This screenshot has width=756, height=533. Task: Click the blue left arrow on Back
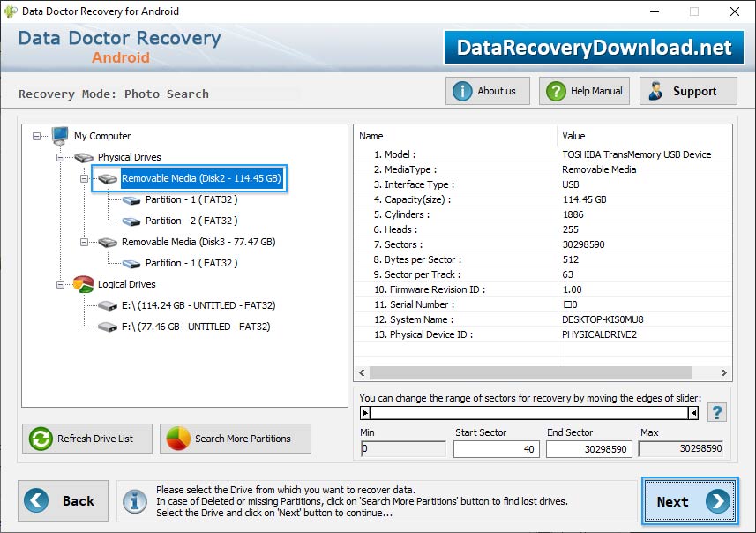tap(36, 500)
